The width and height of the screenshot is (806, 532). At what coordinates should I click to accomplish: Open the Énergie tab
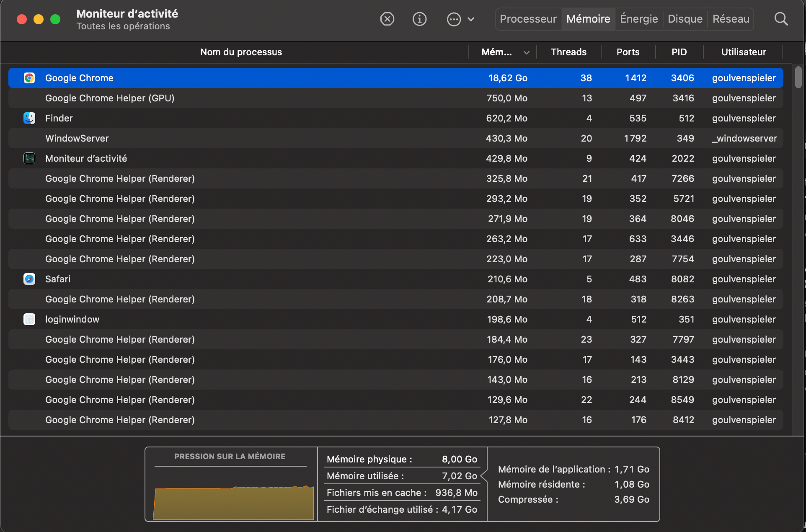coord(638,19)
